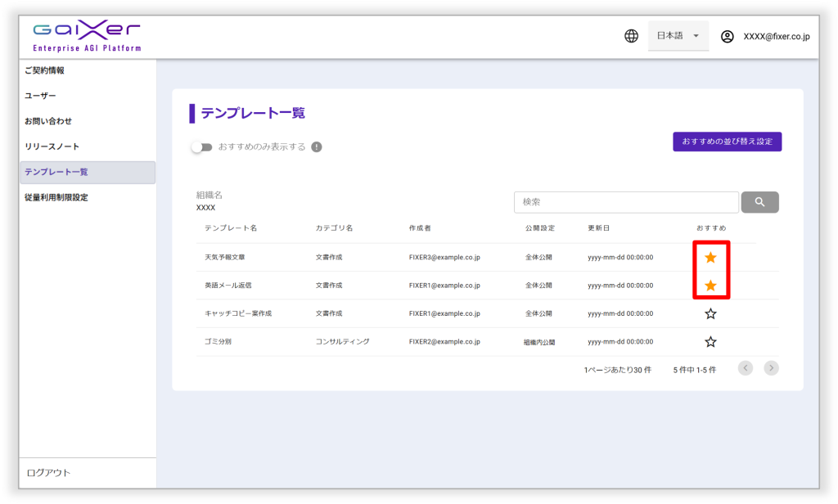The width and height of the screenshot is (838, 504).
Task: Go to next page arrow
Action: 771,368
